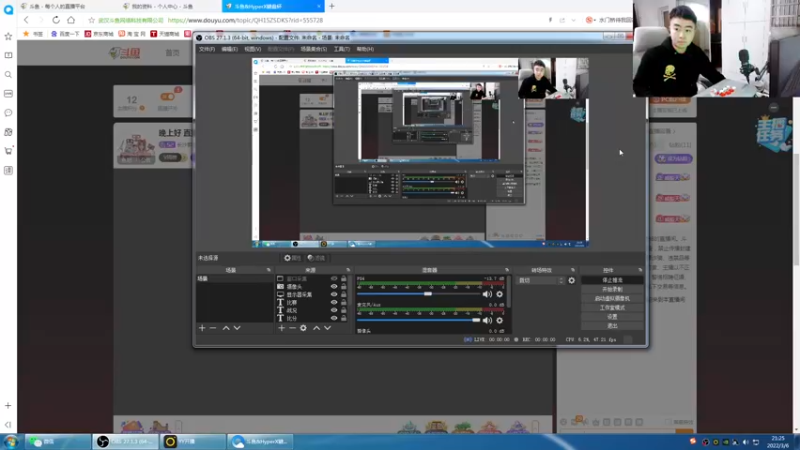This screenshot has width=800, height=450.
Task: Open OBS 文件(F) menu
Action: [x=207, y=49]
